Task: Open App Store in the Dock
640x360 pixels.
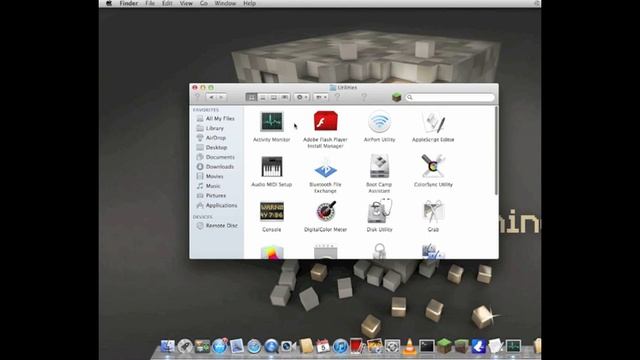Action: click(220, 346)
